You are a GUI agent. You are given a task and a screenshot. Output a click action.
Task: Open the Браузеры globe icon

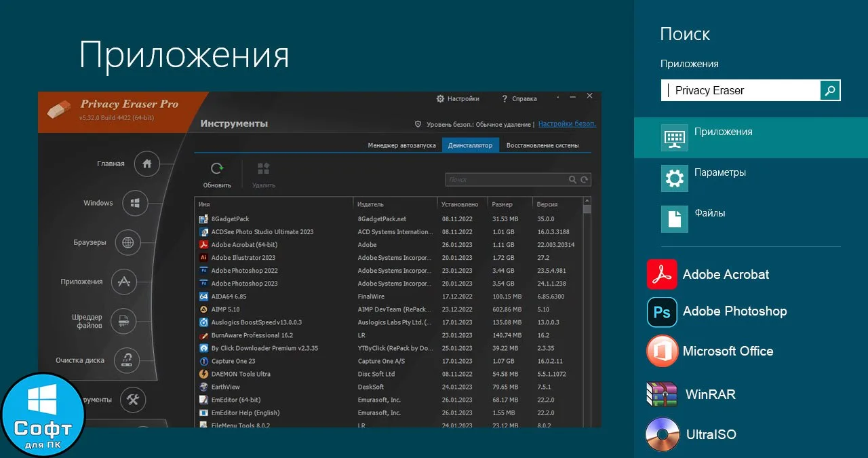pyautogui.click(x=127, y=242)
